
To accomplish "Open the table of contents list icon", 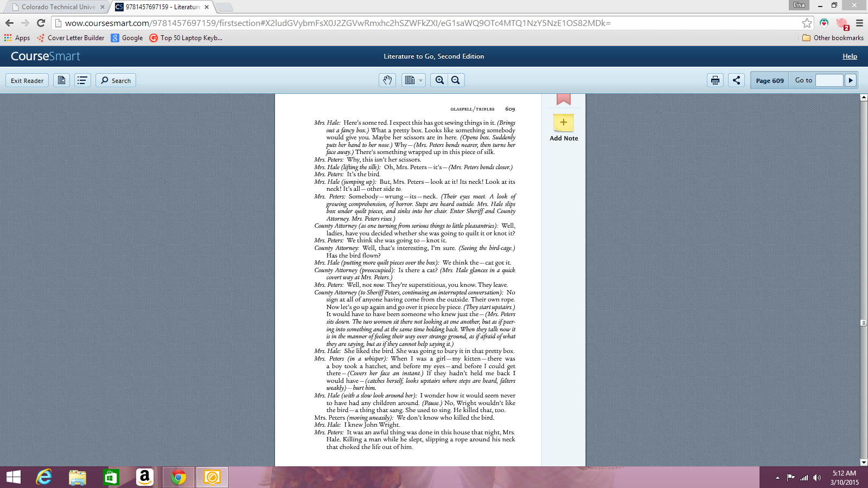I will pyautogui.click(x=82, y=80).
